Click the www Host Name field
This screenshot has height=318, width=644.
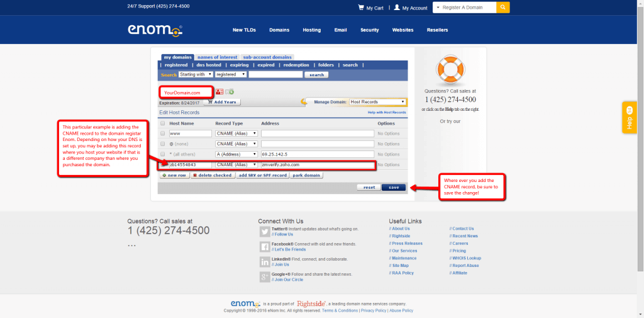pyautogui.click(x=190, y=133)
